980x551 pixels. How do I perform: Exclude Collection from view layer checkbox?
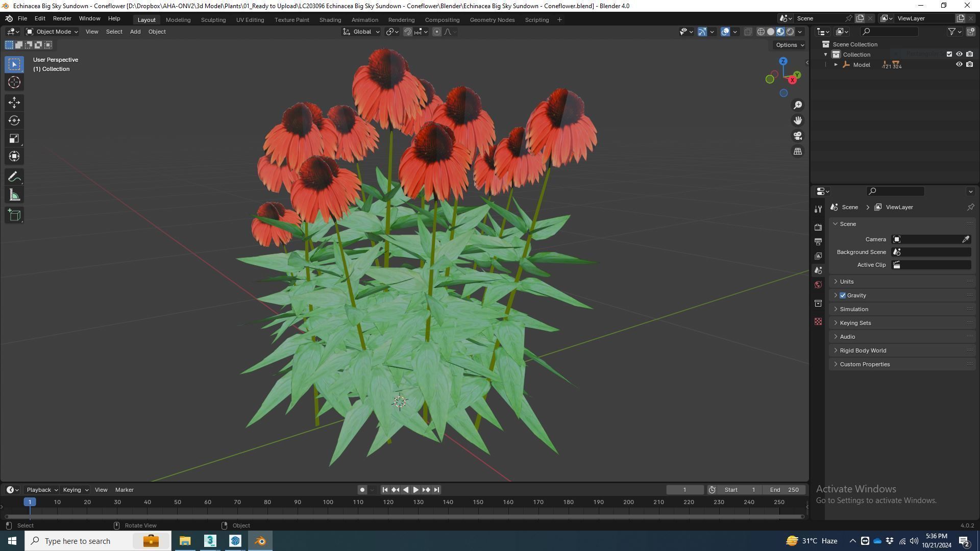coord(949,54)
